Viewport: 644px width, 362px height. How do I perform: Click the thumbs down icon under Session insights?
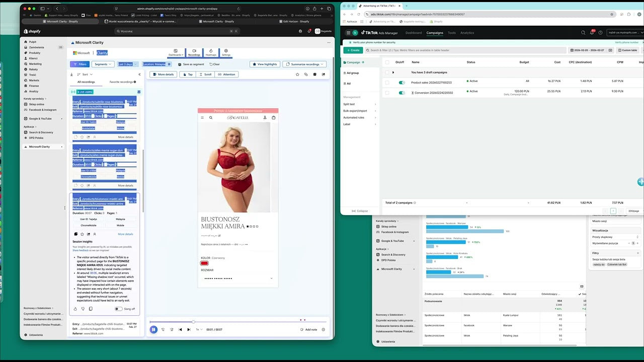[x=83, y=309]
